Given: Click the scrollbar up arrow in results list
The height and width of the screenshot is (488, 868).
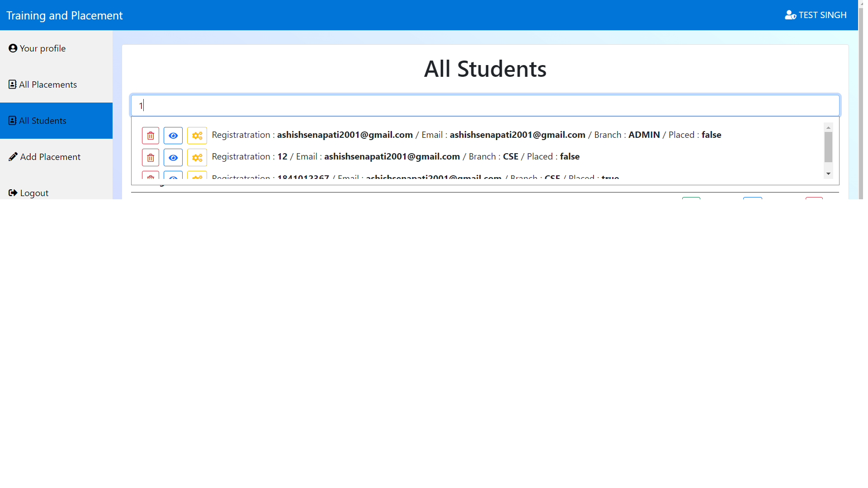Looking at the screenshot, I should tap(828, 127).
